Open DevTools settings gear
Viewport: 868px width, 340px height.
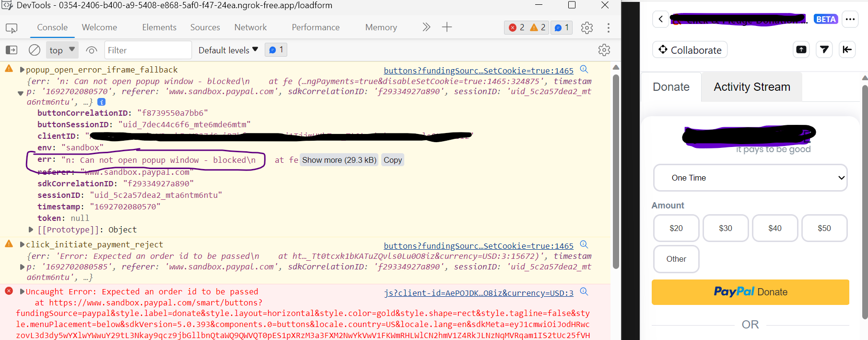[587, 28]
